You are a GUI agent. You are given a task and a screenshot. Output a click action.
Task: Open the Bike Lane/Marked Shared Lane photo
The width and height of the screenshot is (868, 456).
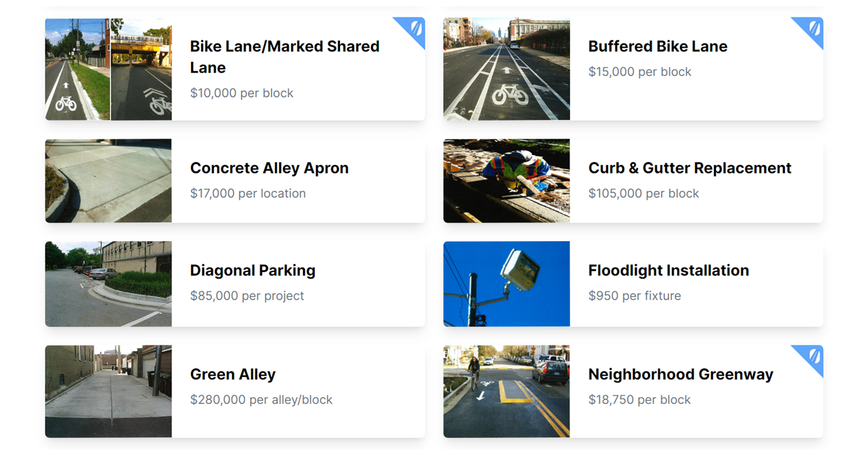109,69
